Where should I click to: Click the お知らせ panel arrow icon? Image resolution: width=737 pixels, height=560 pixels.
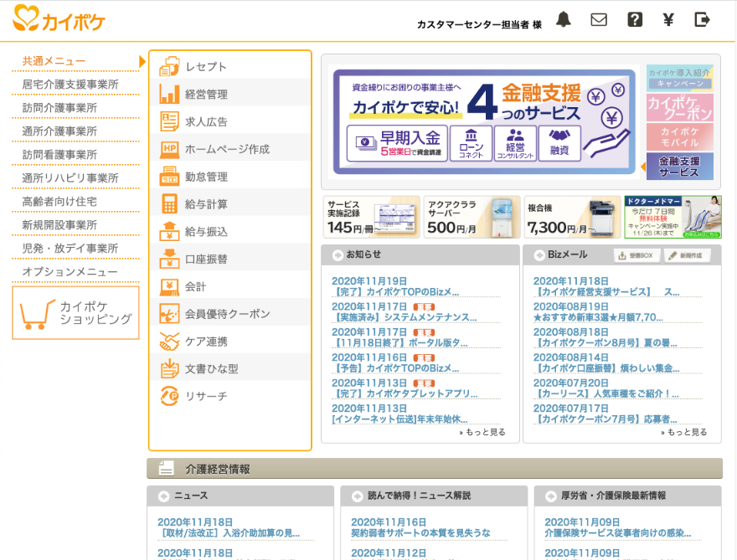[338, 255]
